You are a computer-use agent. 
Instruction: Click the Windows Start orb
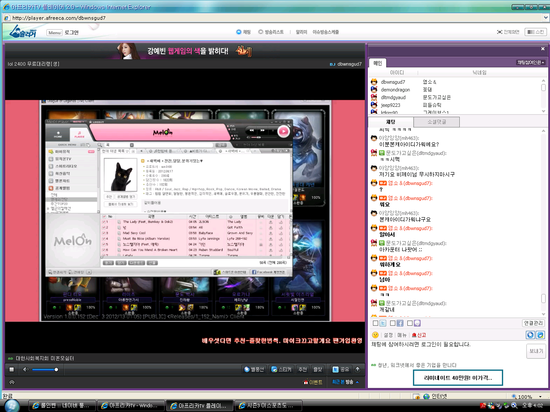[12, 405]
